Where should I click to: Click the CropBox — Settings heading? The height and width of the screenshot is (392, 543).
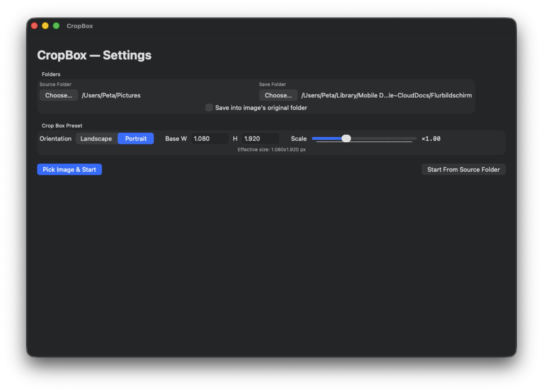coord(94,55)
